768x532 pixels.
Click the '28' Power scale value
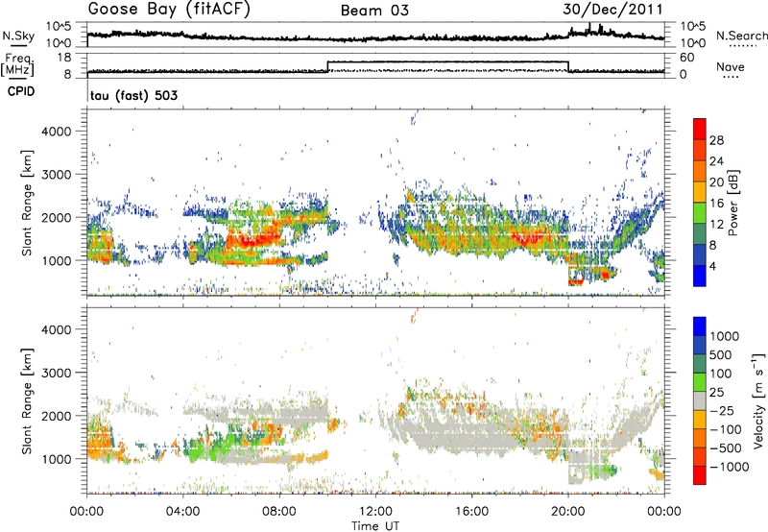pyautogui.click(x=716, y=140)
